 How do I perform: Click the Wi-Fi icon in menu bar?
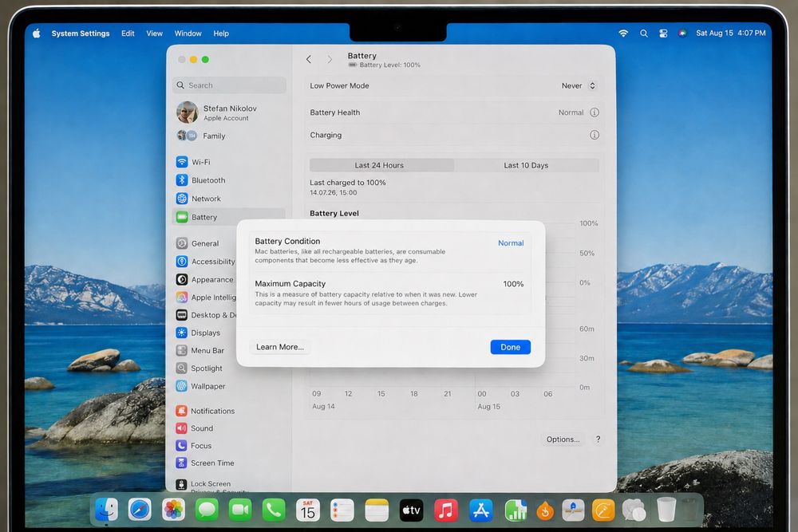tap(623, 33)
